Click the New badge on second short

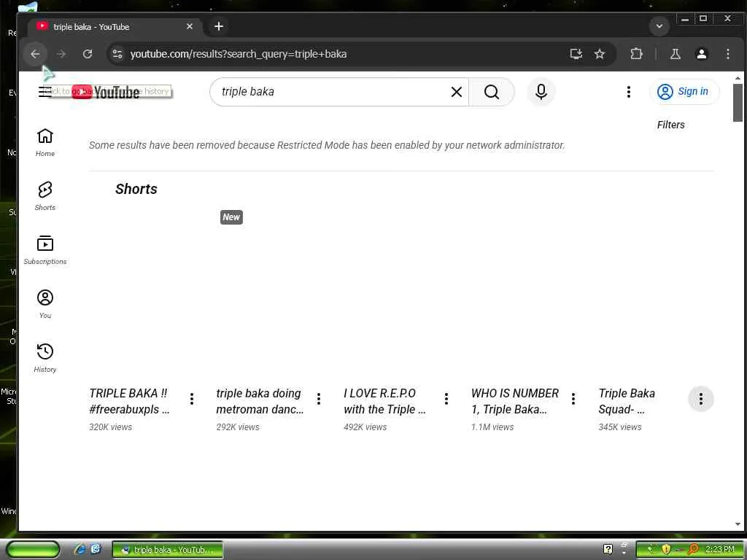point(231,217)
